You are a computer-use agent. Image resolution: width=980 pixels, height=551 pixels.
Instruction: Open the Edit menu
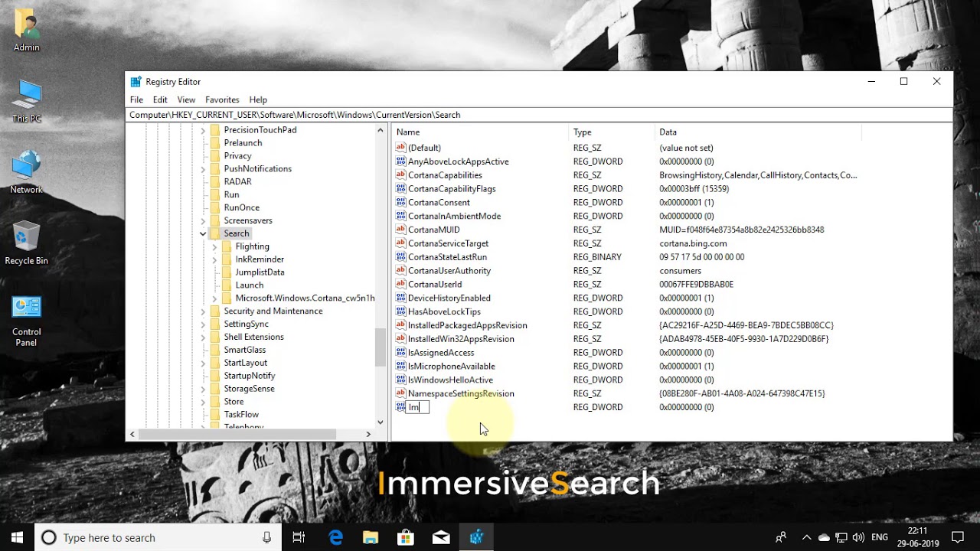point(160,99)
